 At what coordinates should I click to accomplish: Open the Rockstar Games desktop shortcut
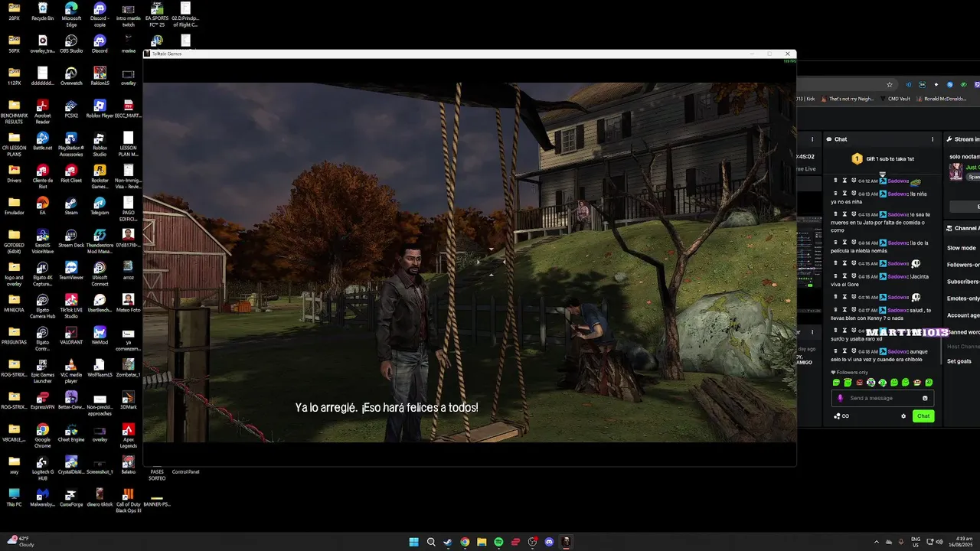point(100,175)
